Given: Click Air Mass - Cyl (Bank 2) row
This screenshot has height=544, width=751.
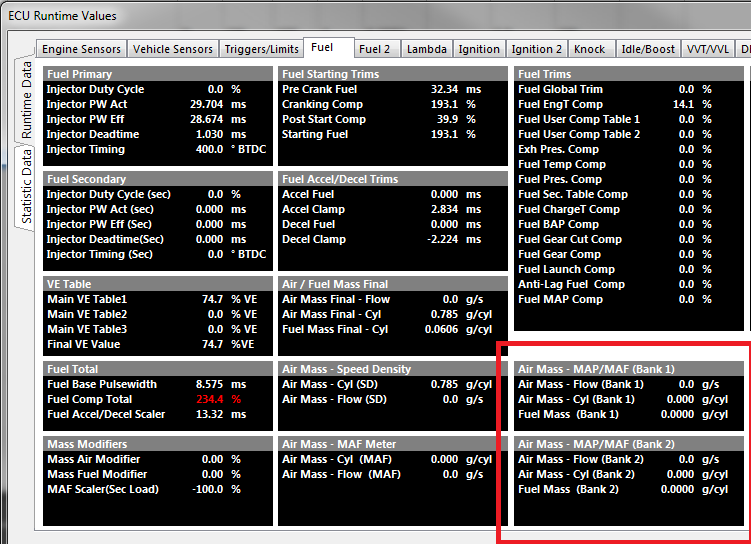Looking at the screenshot, I should pos(629,474).
